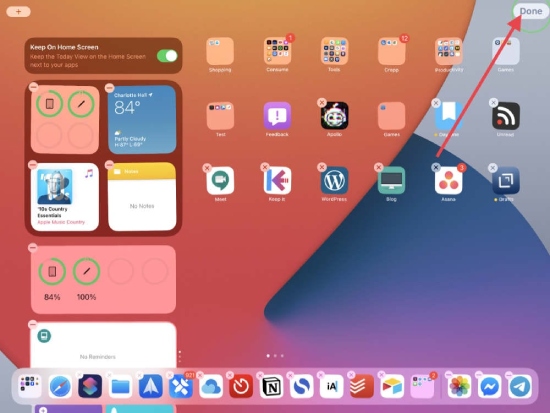Open the WordPress app icon

tap(334, 180)
